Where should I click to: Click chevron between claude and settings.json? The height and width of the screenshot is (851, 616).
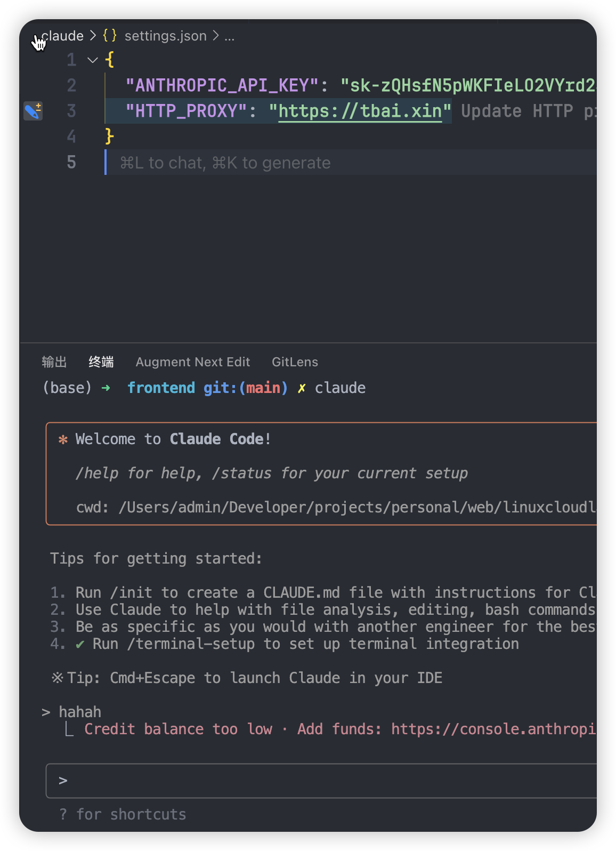pos(93,36)
